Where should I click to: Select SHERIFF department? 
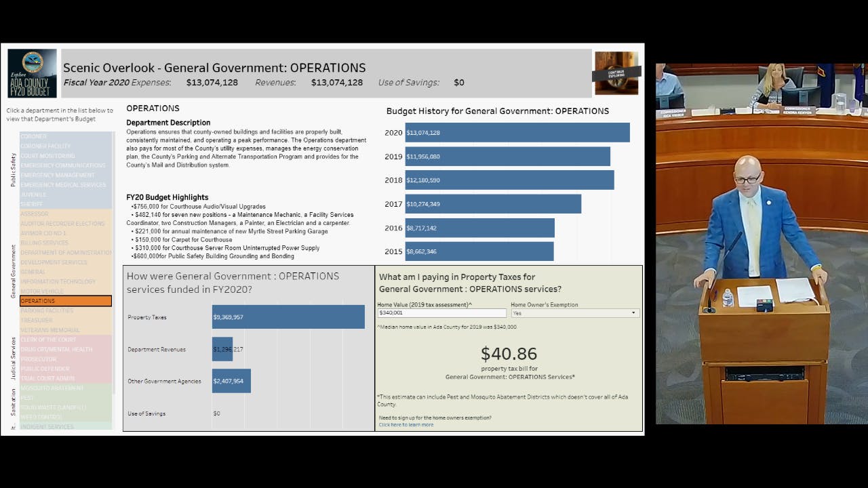tap(66, 204)
